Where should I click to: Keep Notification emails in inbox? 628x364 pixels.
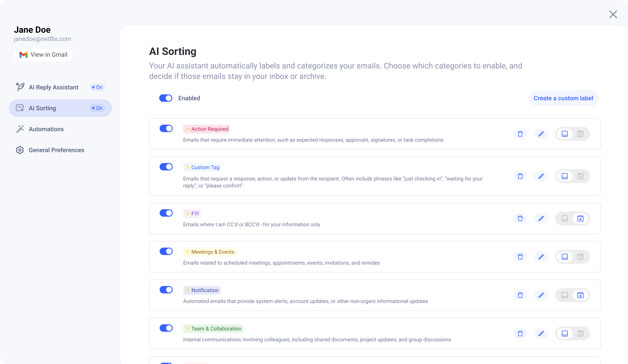(565, 295)
